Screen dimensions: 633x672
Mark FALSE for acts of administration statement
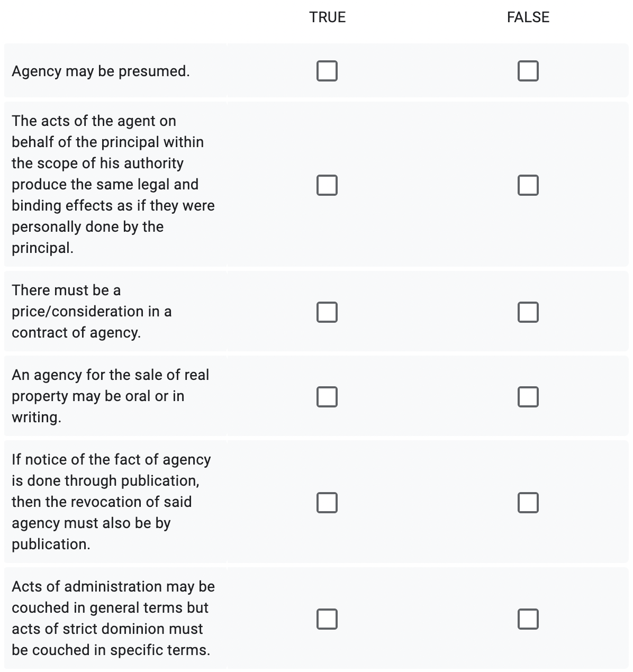point(528,619)
